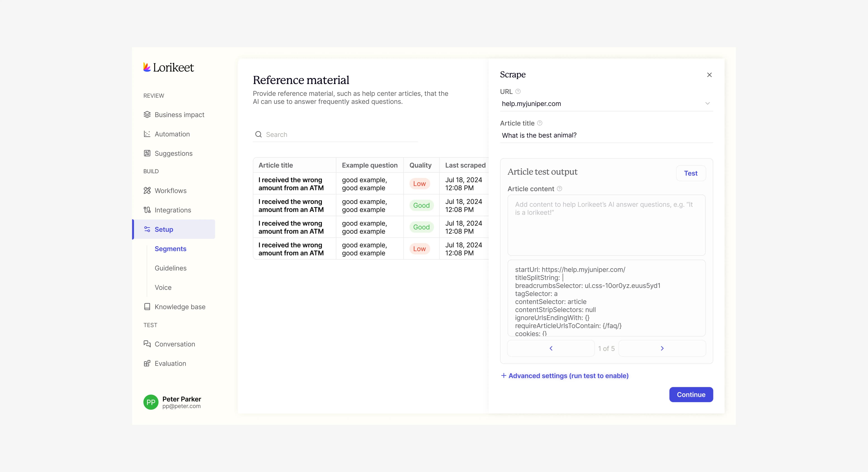Select the Segments navigation item
This screenshot has height=472, width=868.
tap(170, 249)
